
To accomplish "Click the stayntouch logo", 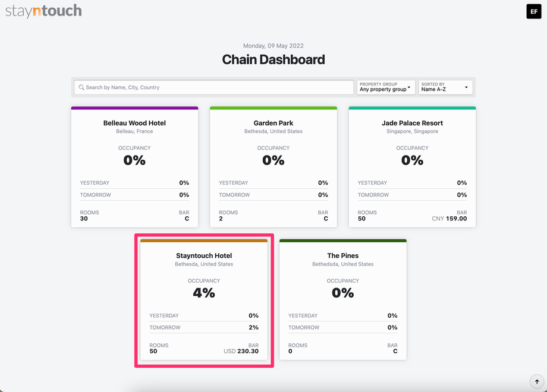I will click(43, 11).
